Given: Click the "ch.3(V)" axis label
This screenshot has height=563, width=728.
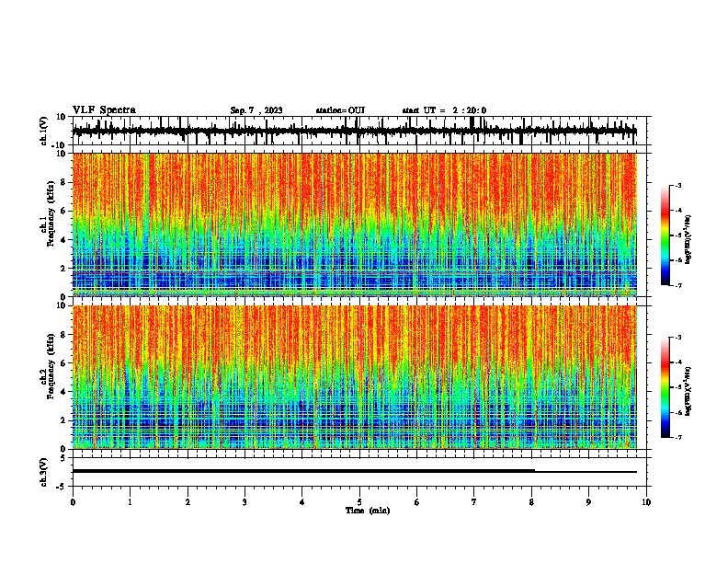Looking at the screenshot, I should click(x=44, y=472).
